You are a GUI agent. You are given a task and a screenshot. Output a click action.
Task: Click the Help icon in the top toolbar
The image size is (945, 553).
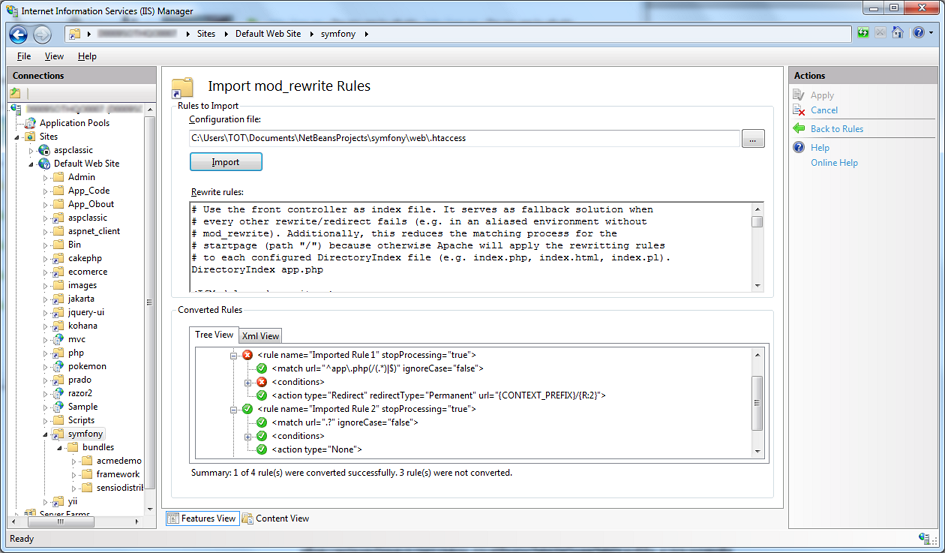tap(917, 33)
